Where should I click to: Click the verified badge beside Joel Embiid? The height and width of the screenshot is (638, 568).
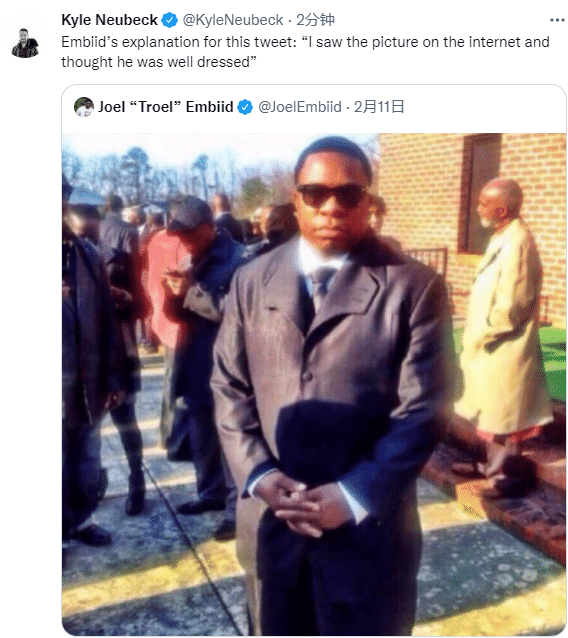pos(245,107)
